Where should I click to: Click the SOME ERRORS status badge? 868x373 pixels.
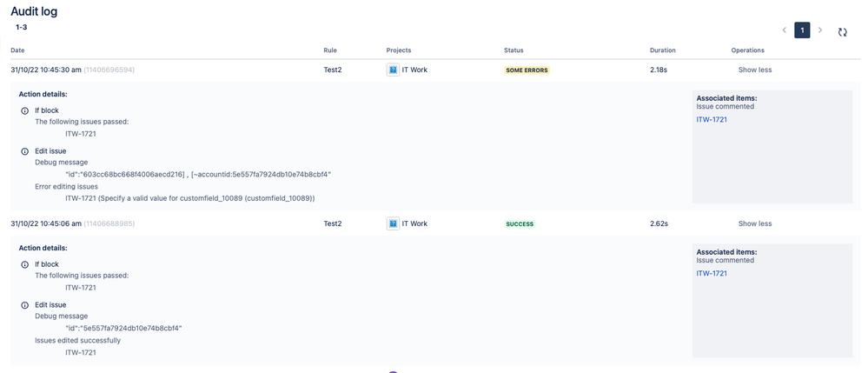pos(527,70)
